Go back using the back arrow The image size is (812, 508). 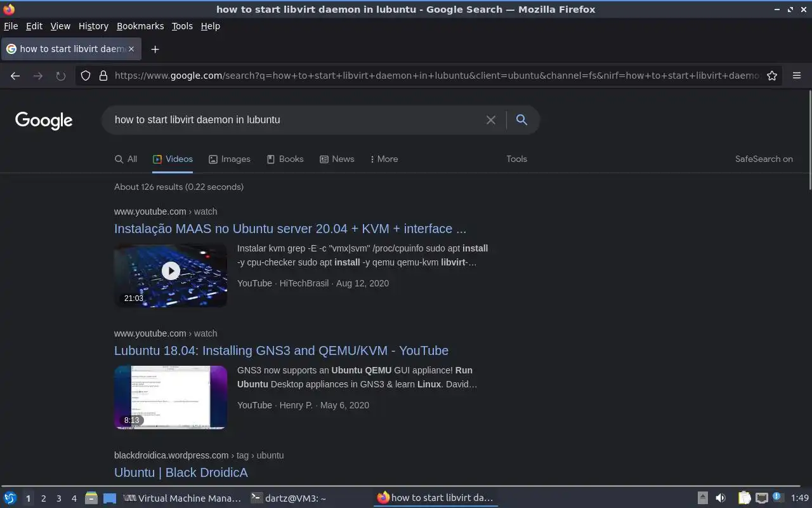click(15, 76)
